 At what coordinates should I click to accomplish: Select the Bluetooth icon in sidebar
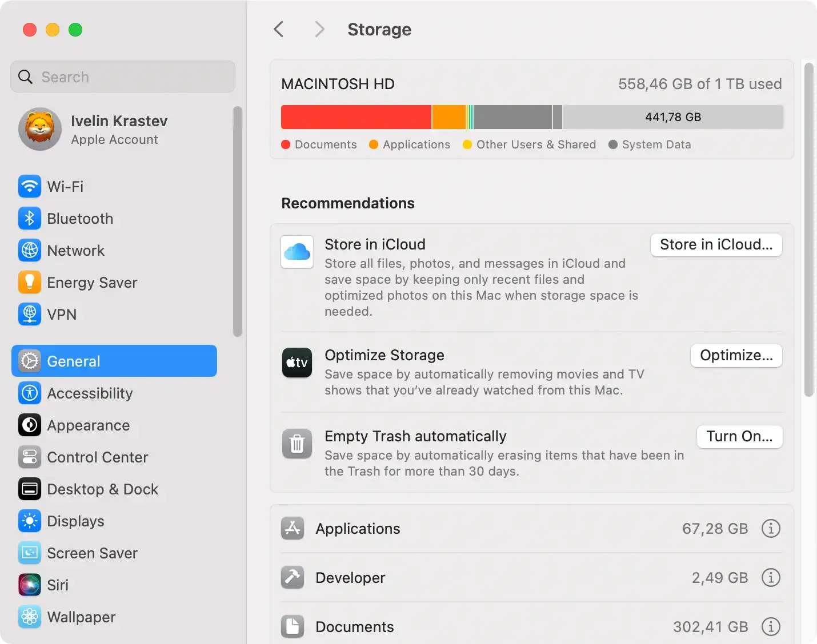coord(30,218)
